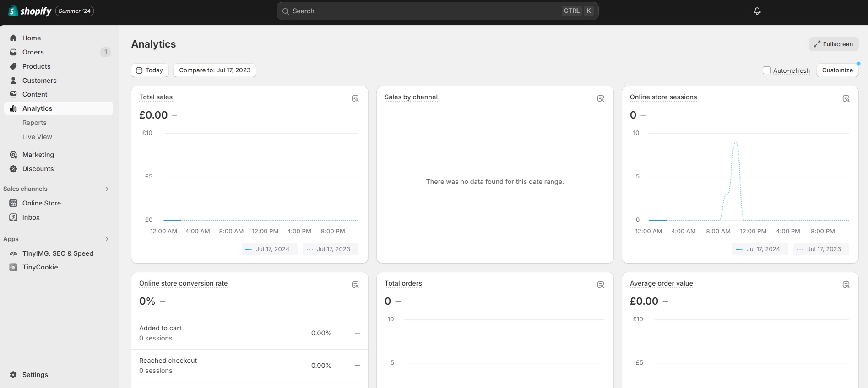This screenshot has width=868, height=388.
Task: Click the TinyIMG app icon
Action: (13, 253)
